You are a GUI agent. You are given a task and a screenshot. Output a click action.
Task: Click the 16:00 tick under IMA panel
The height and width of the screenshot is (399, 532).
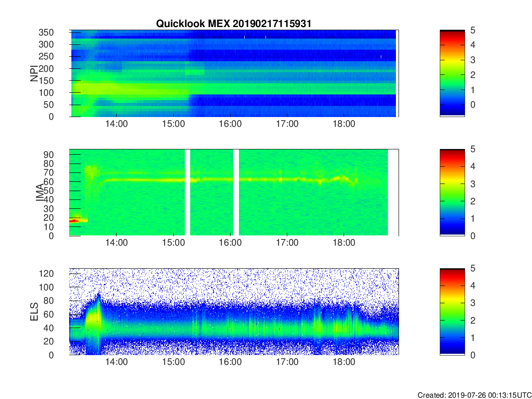230,243
